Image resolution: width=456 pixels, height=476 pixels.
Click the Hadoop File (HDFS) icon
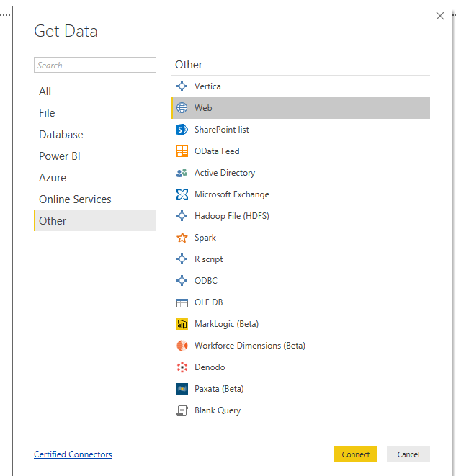click(x=182, y=216)
